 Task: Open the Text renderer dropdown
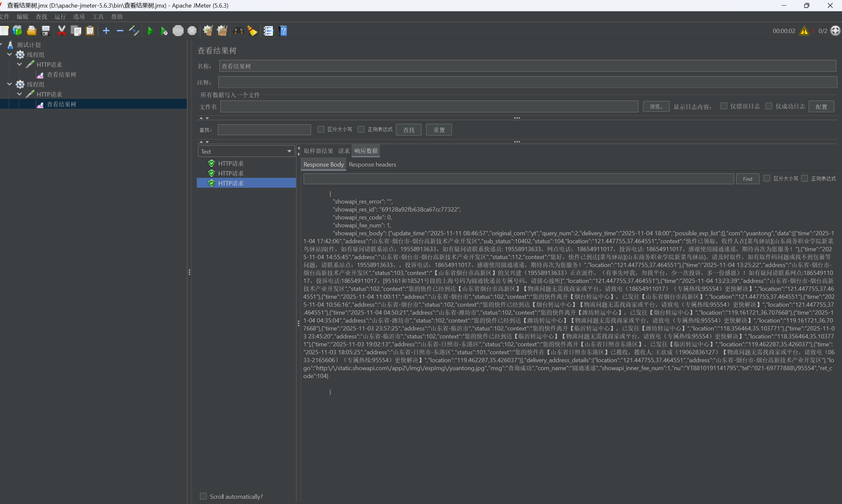246,151
